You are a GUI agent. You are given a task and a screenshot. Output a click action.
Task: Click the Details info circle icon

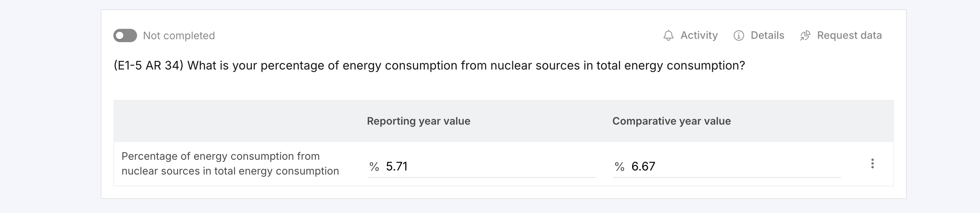pos(739,36)
